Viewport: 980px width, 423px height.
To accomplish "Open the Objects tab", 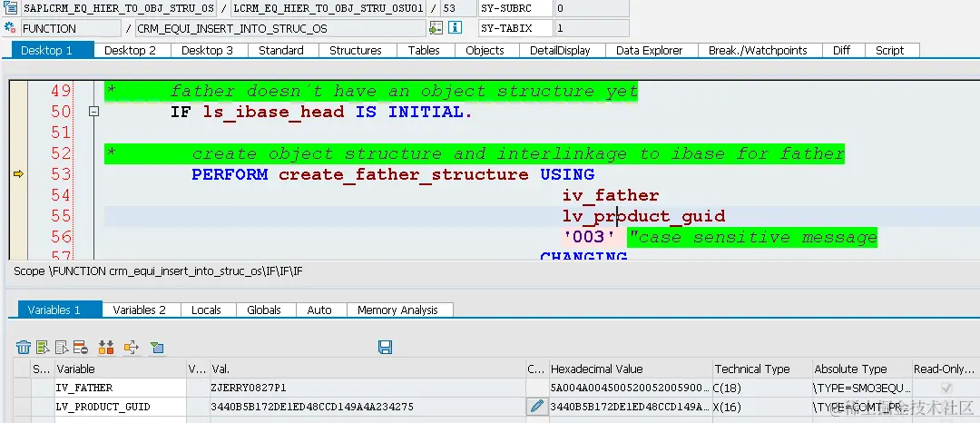I will pos(485,51).
